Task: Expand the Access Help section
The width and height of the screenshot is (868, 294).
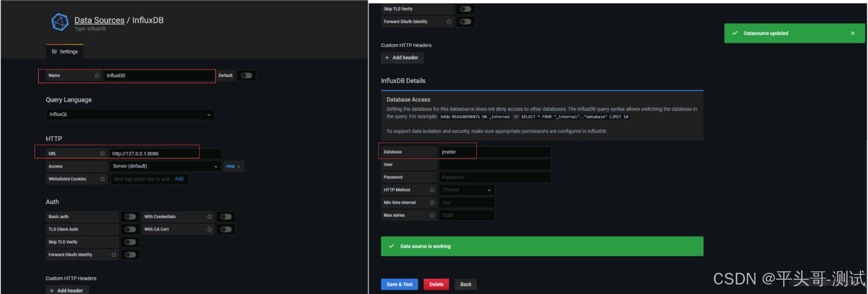Action: [x=233, y=166]
